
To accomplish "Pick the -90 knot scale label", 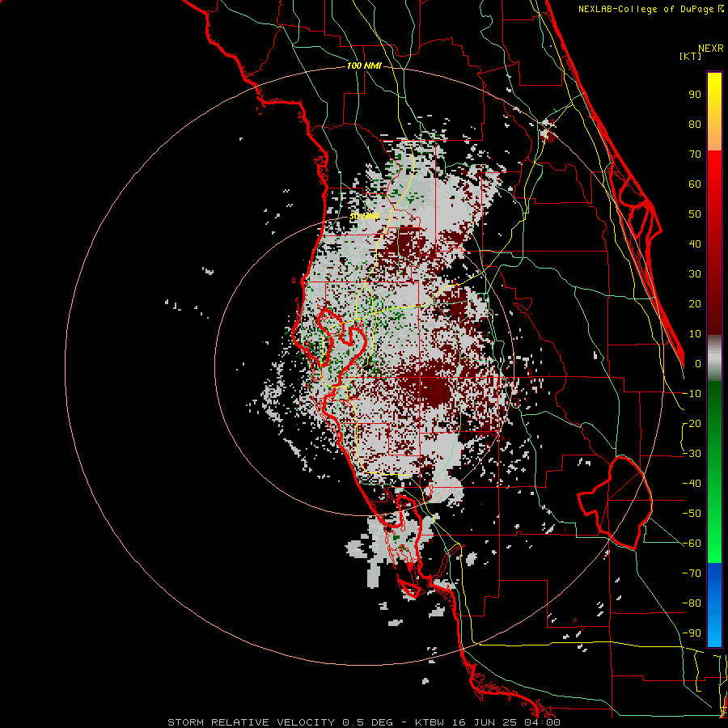I will tap(692, 633).
